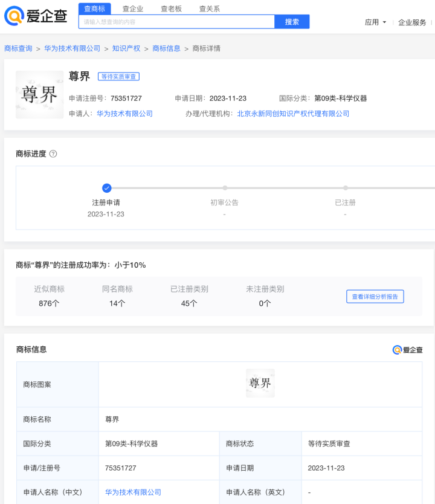This screenshot has width=435, height=504.
Task: Open 华为技术有限公司 link in table
Action: click(133, 492)
